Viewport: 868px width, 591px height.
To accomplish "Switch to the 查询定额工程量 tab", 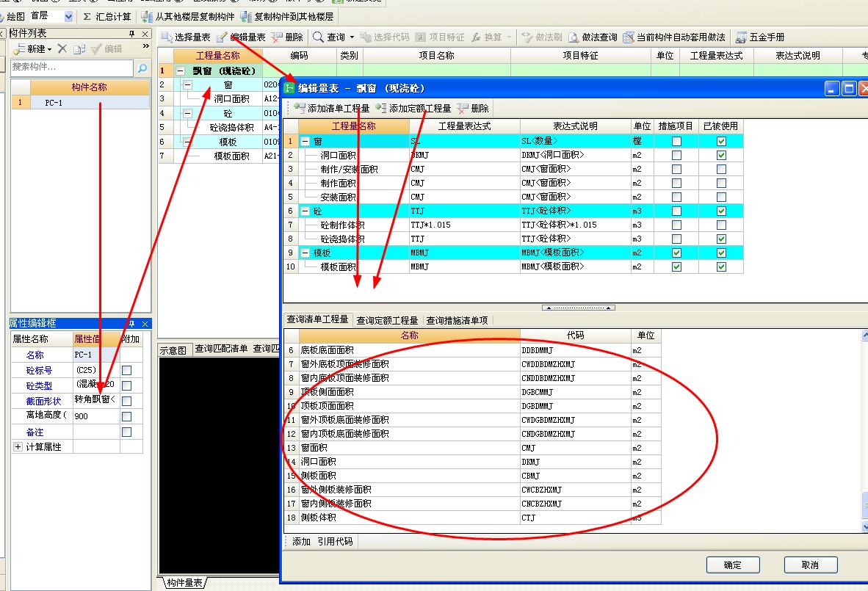I will (x=387, y=320).
